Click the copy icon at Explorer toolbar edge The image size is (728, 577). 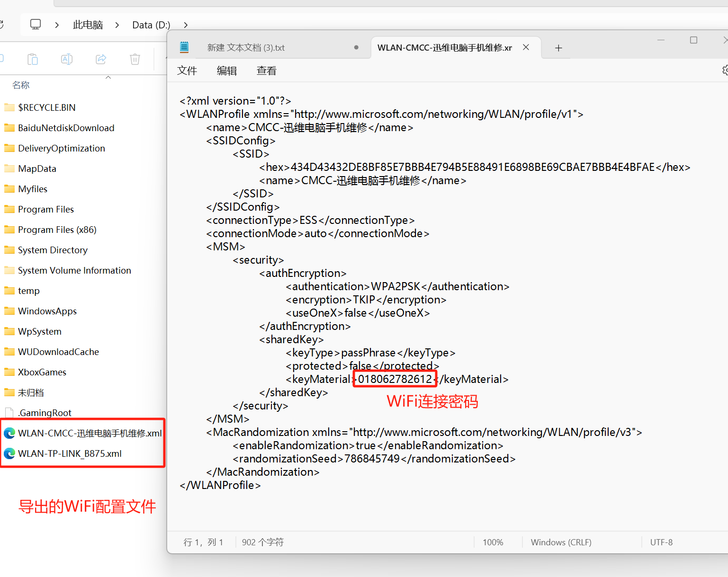click(x=1, y=59)
